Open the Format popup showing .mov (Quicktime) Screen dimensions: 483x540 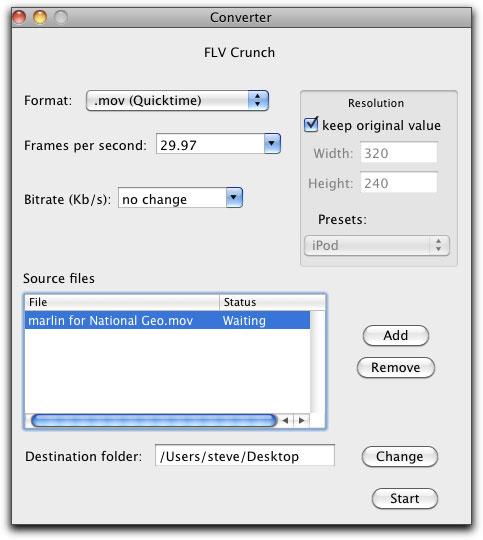coord(177,101)
